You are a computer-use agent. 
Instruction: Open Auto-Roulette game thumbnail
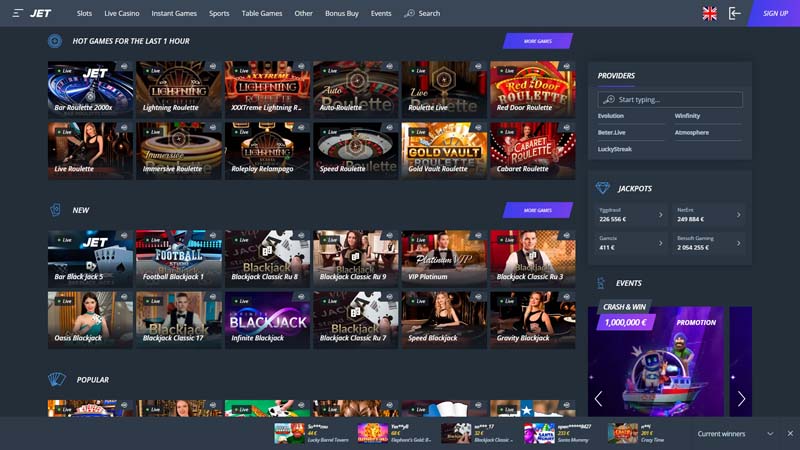pos(356,89)
